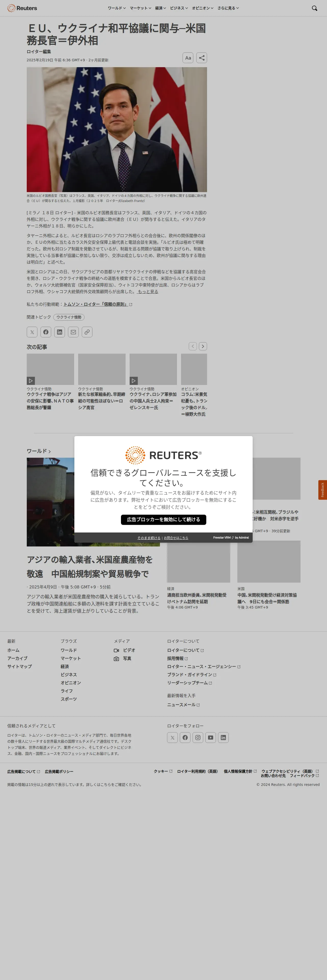327x980 pixels.
Task: Follow Reuters on YouTube in footer
Action: tap(211, 738)
